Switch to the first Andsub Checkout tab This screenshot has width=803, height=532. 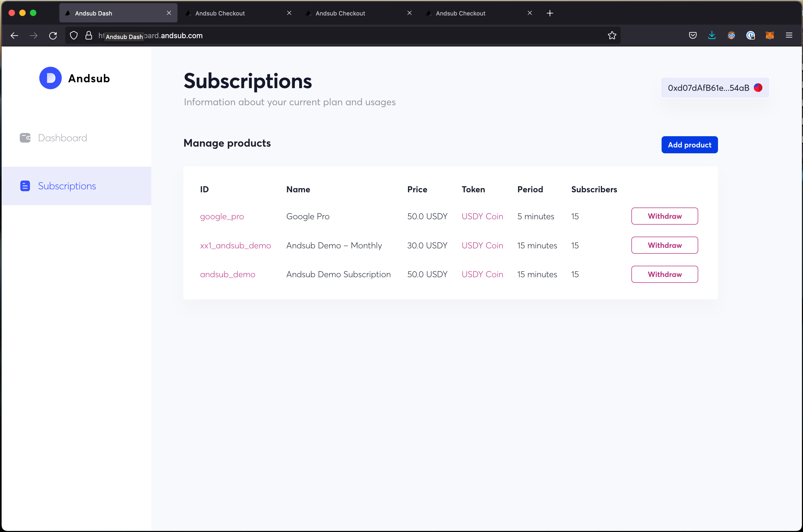[238, 13]
